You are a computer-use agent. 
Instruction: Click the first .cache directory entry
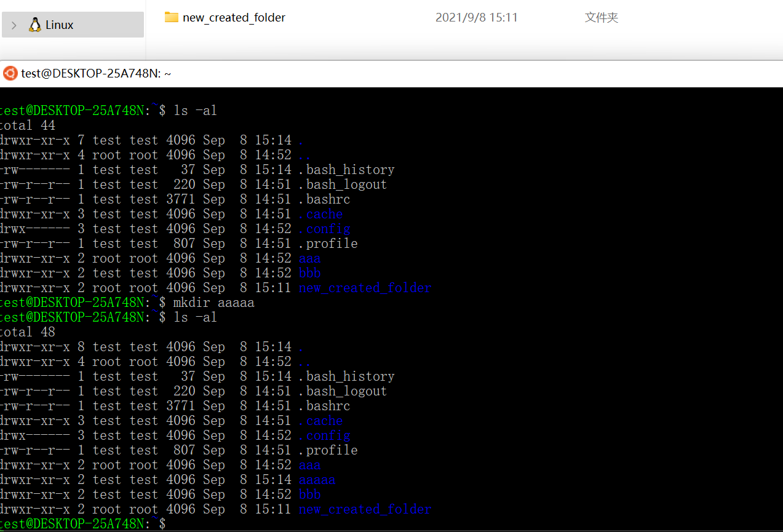click(321, 214)
